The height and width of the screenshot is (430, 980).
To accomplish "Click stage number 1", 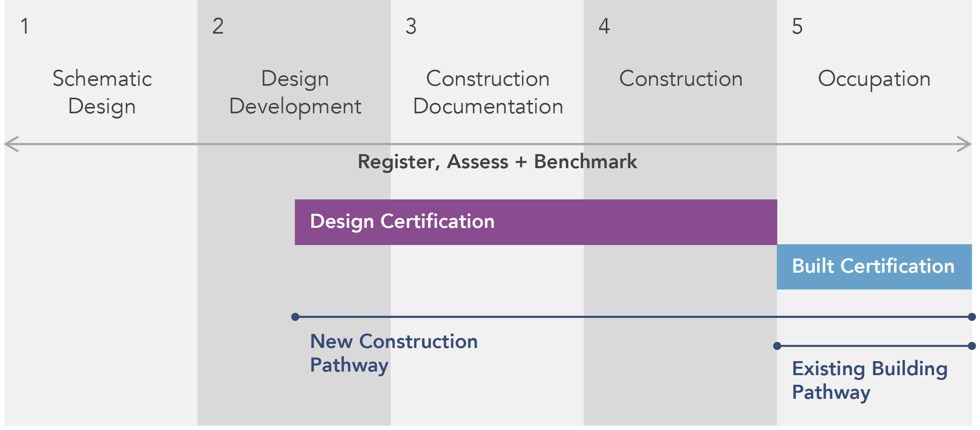I will point(25,26).
